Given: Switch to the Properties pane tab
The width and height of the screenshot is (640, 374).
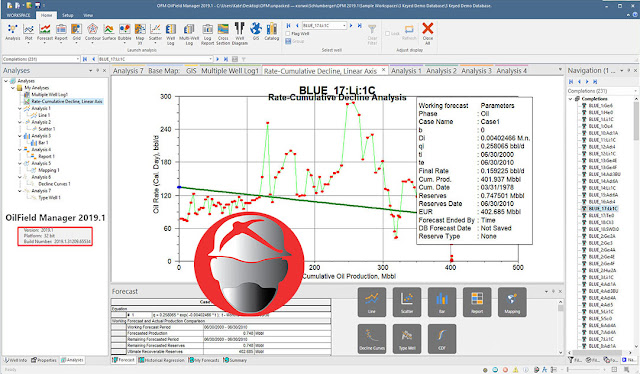Looking at the screenshot, I should point(44,360).
